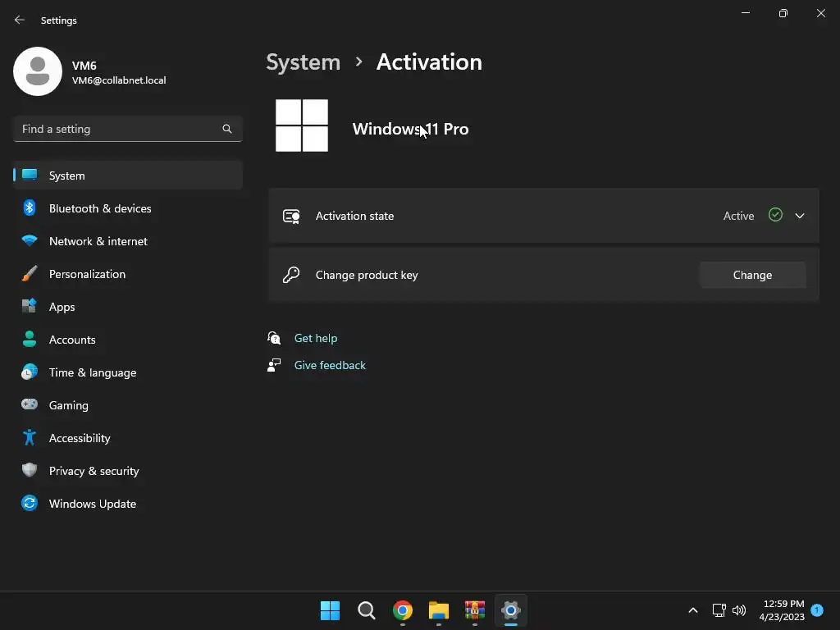Launch Google Chrome from taskbar
Screen dimensions: 840x630
(402, 610)
